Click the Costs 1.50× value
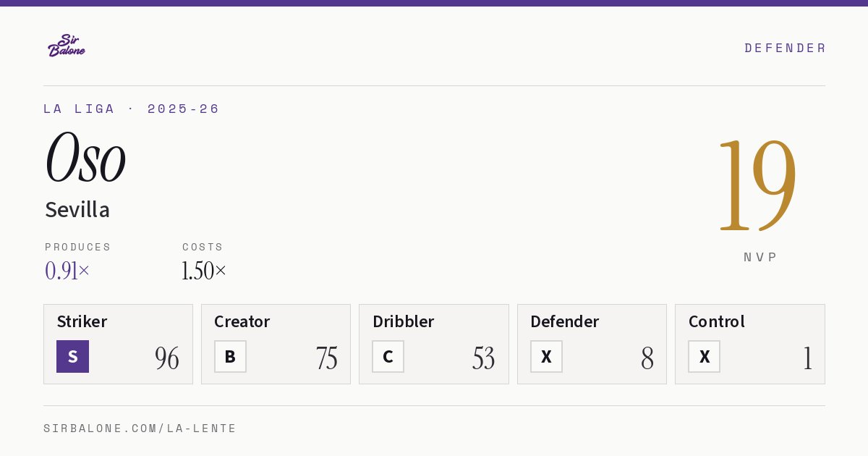 tap(204, 271)
